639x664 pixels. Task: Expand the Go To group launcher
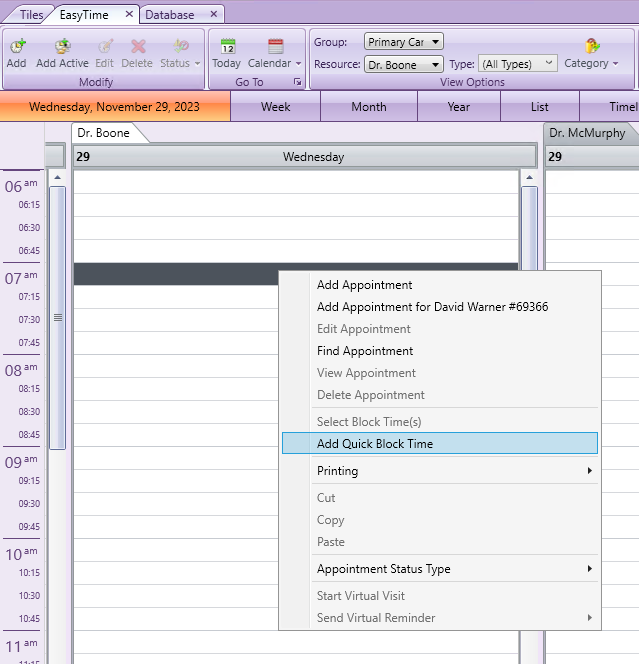click(297, 82)
